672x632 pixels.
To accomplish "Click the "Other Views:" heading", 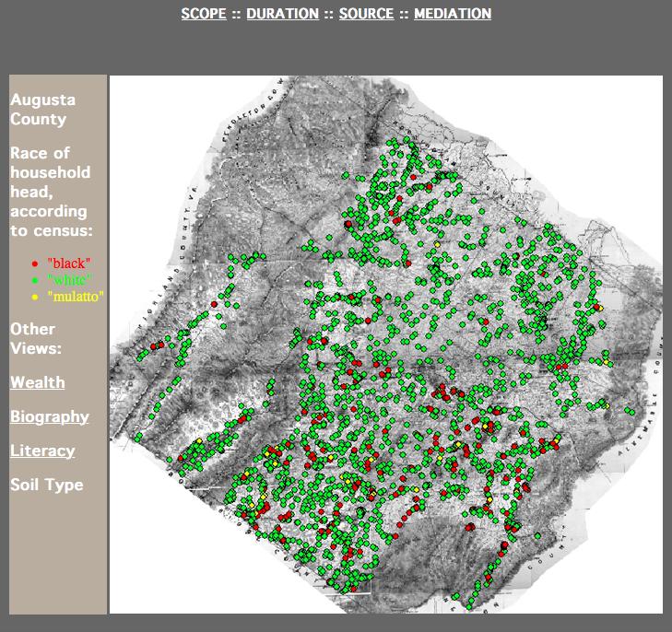I will coord(36,339).
